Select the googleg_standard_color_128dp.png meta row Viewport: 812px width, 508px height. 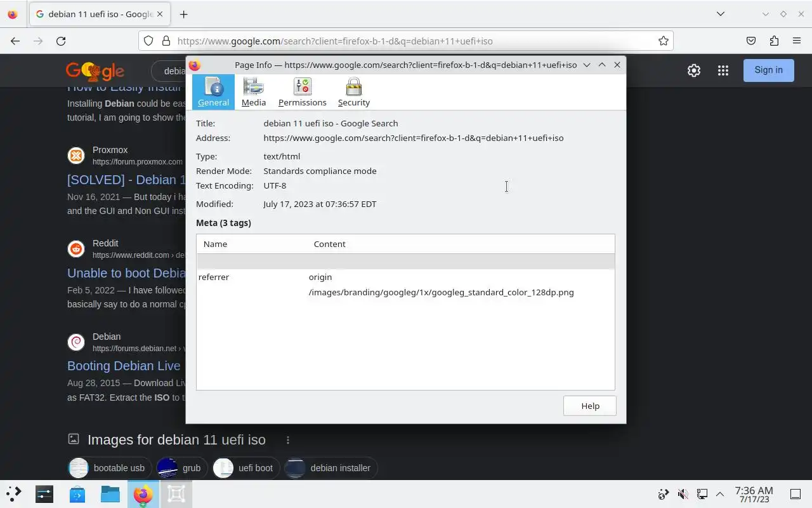point(405,292)
